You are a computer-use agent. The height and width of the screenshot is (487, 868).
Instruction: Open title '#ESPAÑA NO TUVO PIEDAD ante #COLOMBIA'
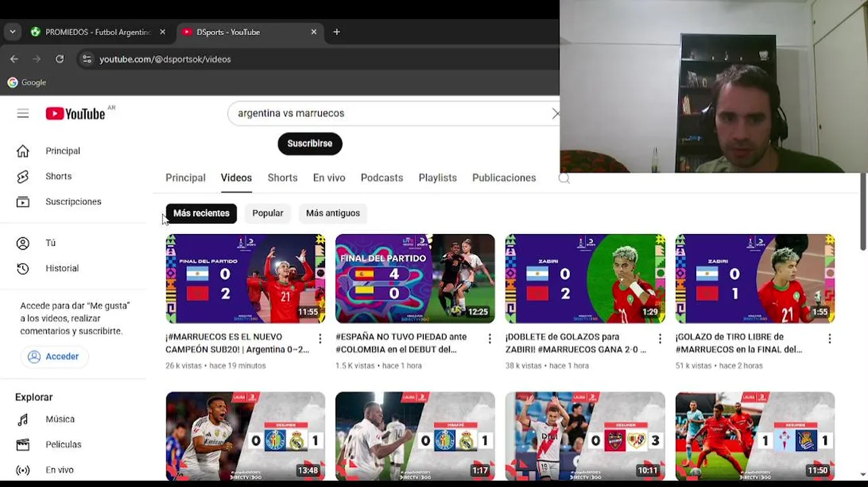pyautogui.click(x=401, y=343)
